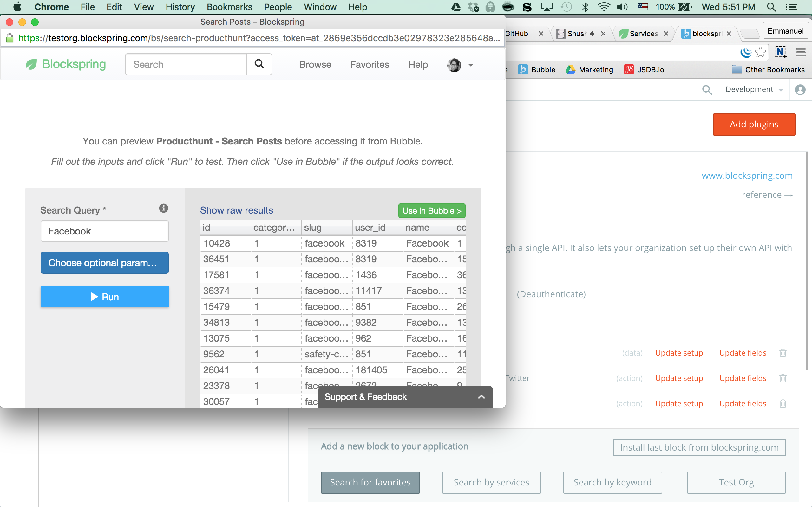Image resolution: width=812 pixels, height=507 pixels.
Task: Open Show raw results link
Action: (x=236, y=210)
